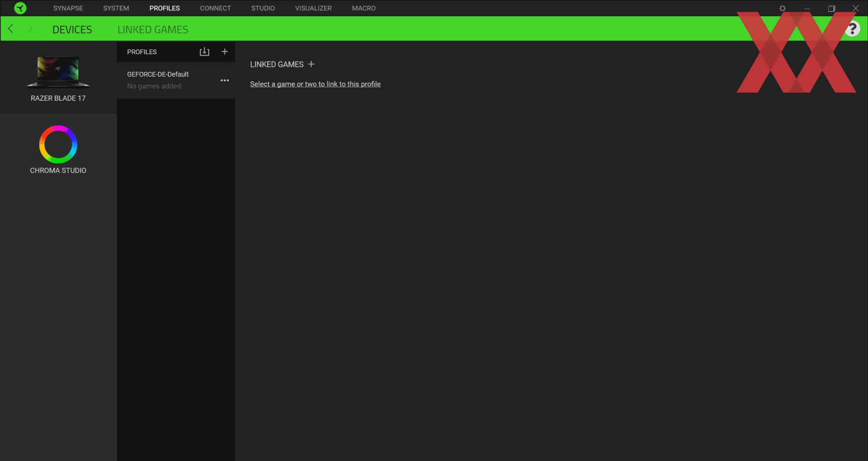The image size is (868, 461).
Task: Import a profile using the import icon
Action: click(204, 52)
